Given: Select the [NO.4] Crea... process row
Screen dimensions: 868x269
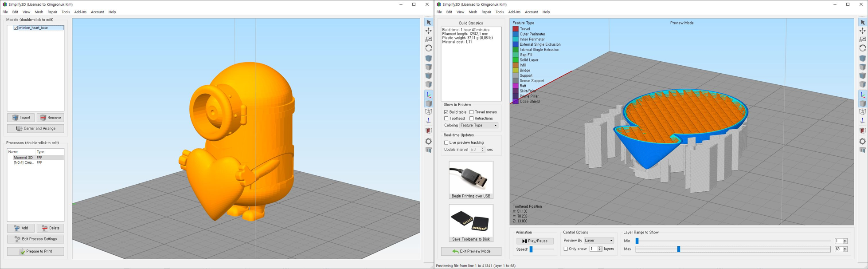Looking at the screenshot, I should 35,162.
